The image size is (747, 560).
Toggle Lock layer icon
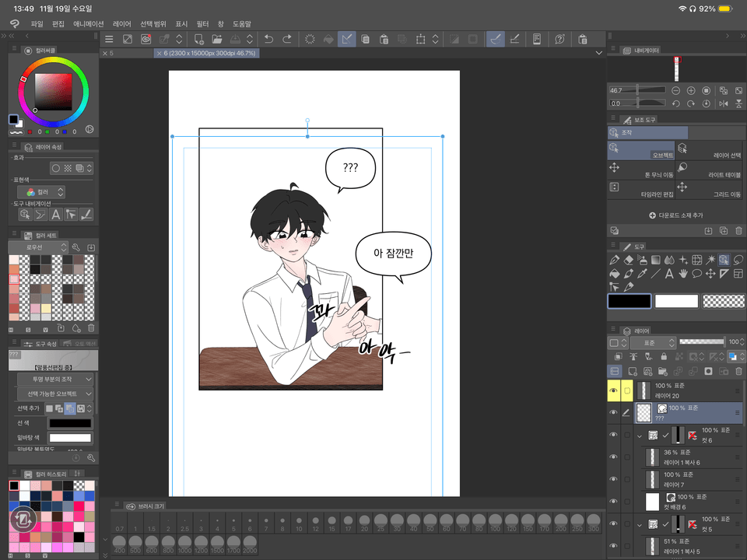tap(664, 356)
